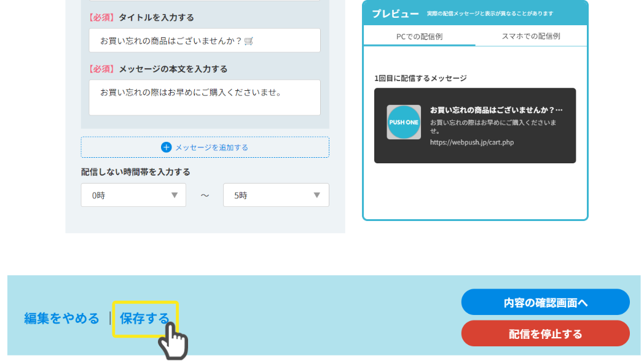Click the red 配信を停止する button

click(546, 333)
